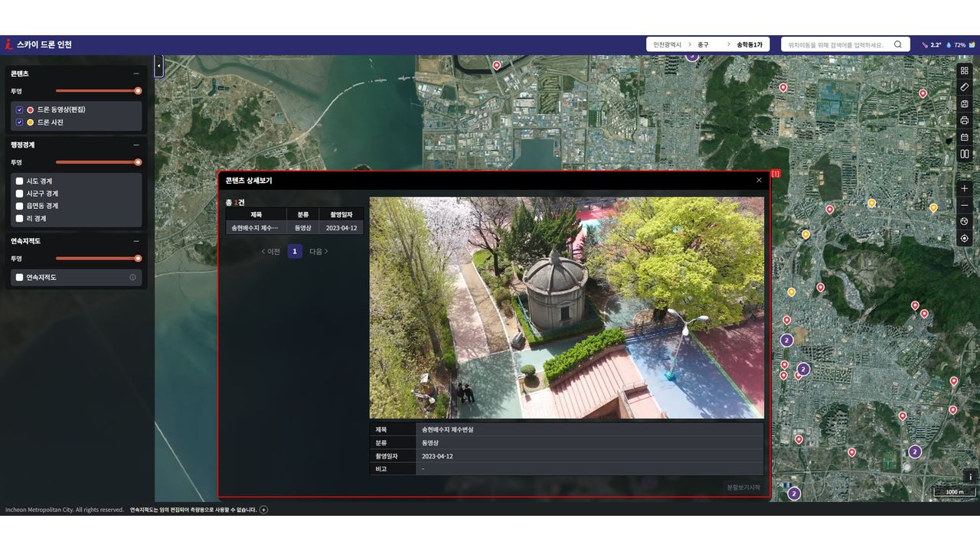980x551 pixels.
Task: Enable the 시도 경계 checkbox
Action: pos(20,181)
